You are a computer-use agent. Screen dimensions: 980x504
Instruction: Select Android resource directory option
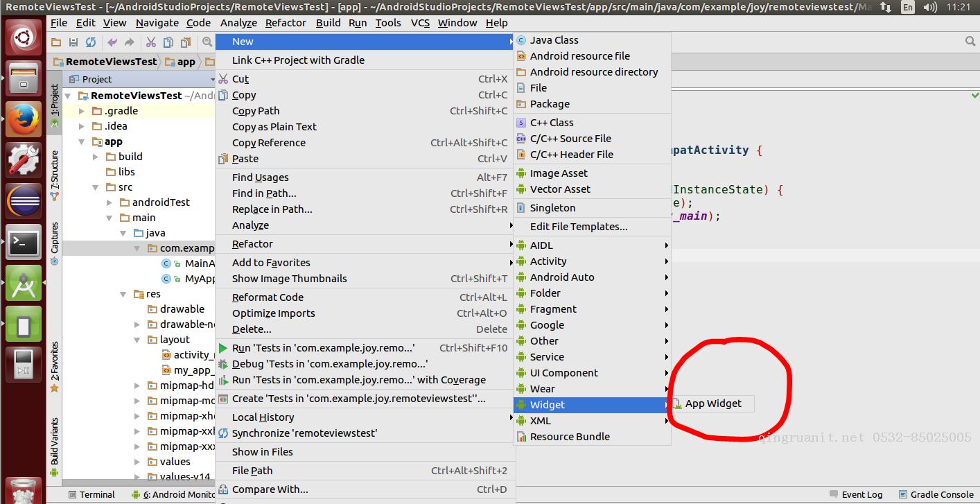(x=593, y=72)
